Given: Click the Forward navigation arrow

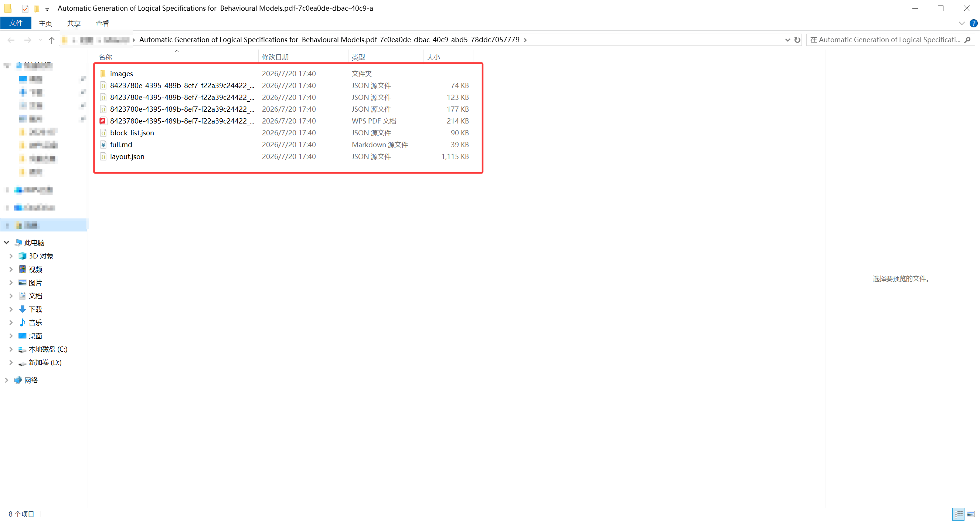Looking at the screenshot, I should [x=27, y=40].
